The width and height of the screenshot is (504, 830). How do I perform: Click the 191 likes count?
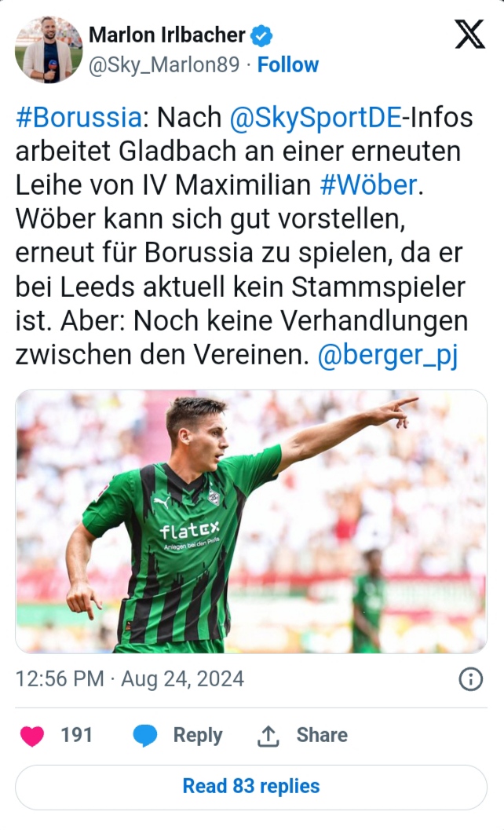[76, 735]
